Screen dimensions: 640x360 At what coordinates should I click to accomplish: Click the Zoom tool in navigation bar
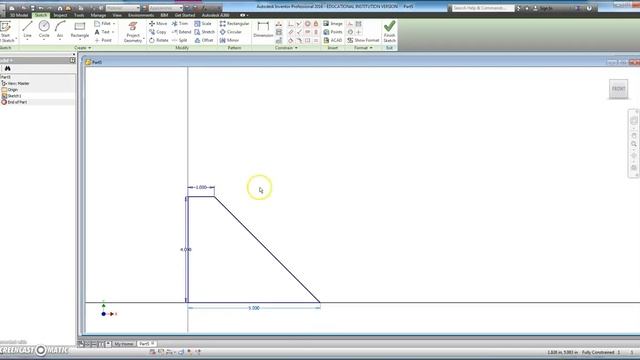pos(634,144)
